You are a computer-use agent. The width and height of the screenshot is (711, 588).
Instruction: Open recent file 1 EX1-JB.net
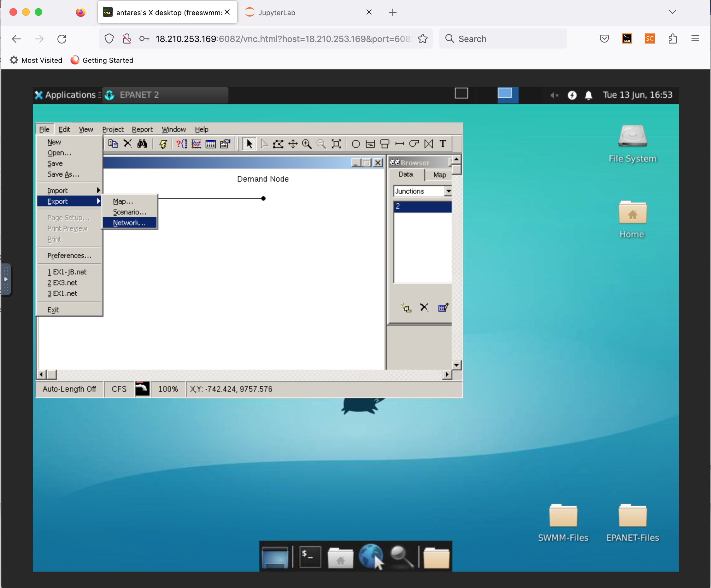69,272
